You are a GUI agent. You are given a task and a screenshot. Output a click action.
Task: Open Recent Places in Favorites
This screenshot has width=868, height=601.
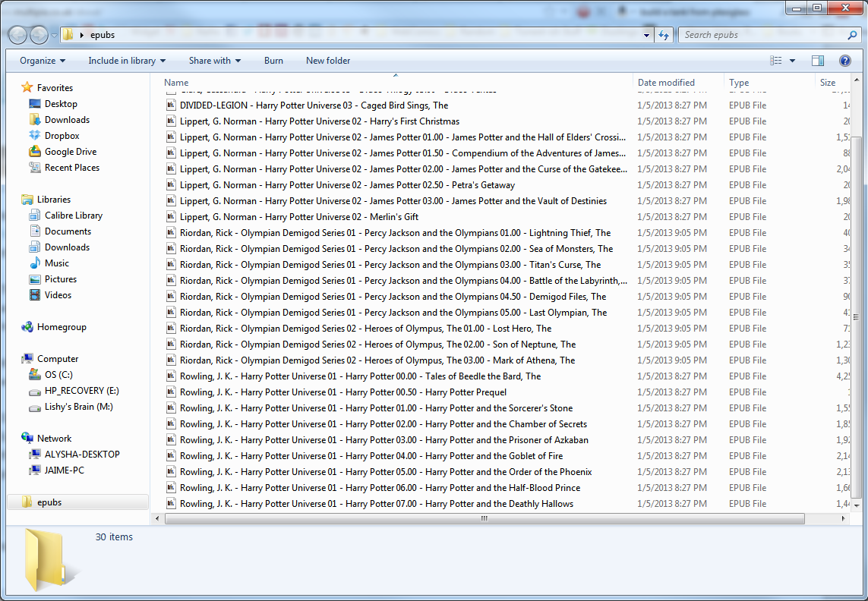[72, 168]
